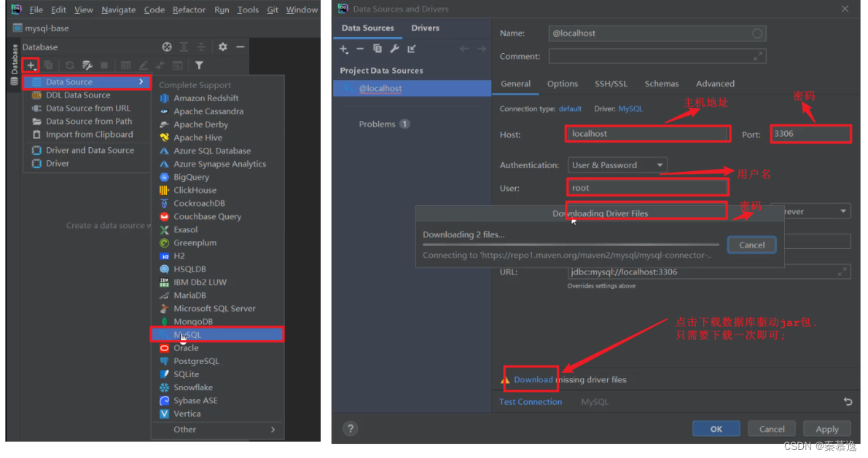
Task: Open the Git menu
Action: click(x=273, y=10)
